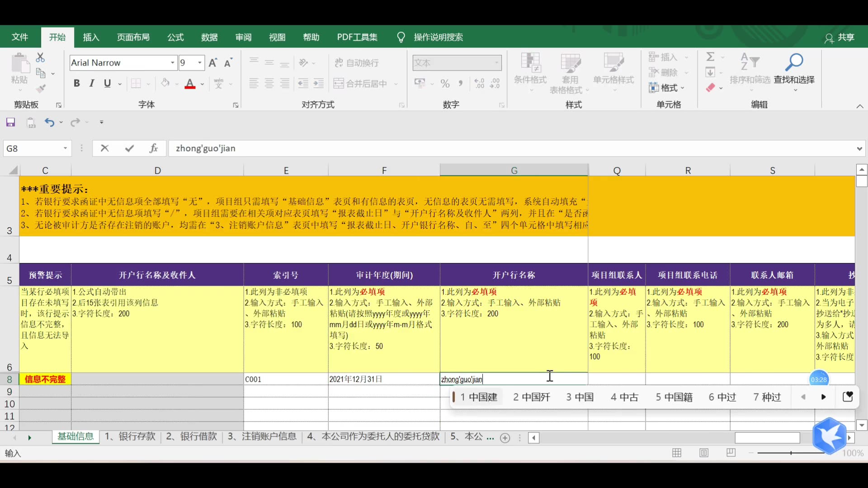Increase font size with the large A icon
This screenshot has width=868, height=488.
213,63
